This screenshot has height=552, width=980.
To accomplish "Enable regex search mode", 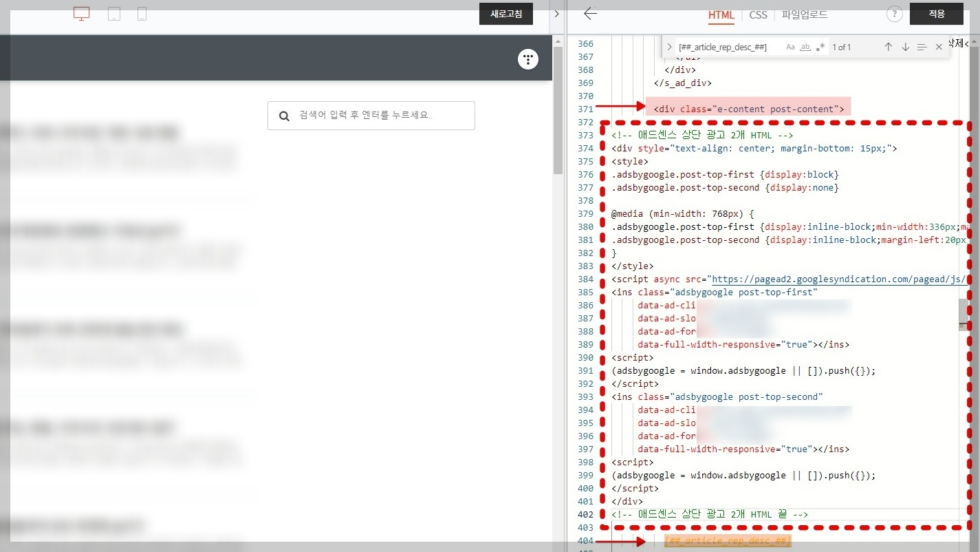I will [x=820, y=47].
